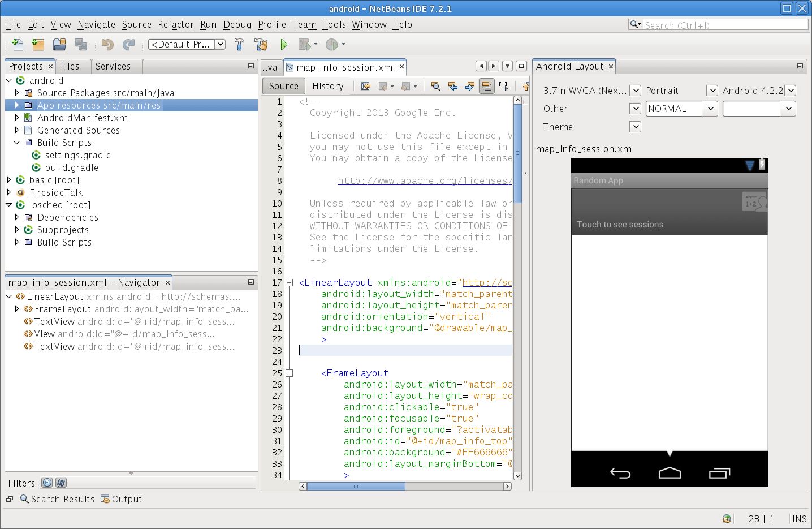Open the Refactor menu
Image resolution: width=812 pixels, height=529 pixels.
pos(175,24)
